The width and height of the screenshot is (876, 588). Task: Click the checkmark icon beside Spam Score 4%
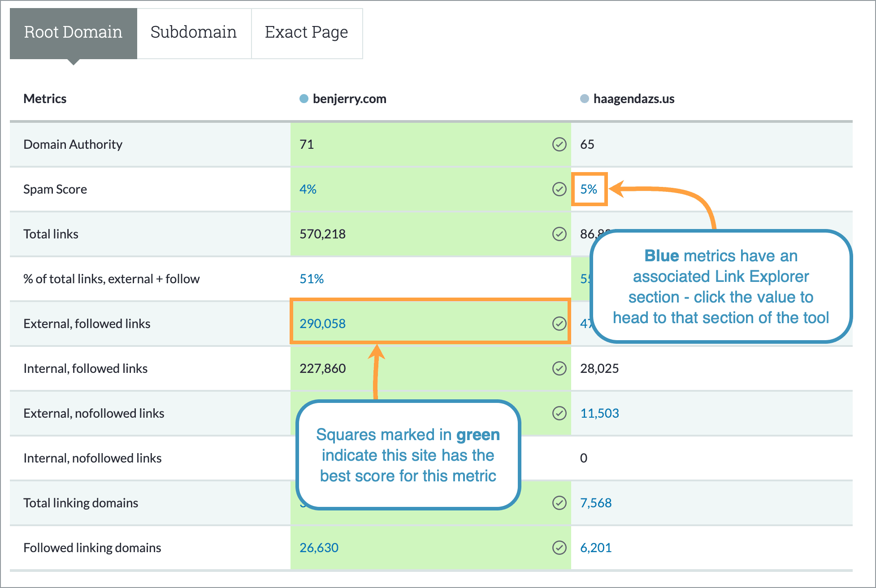559,189
